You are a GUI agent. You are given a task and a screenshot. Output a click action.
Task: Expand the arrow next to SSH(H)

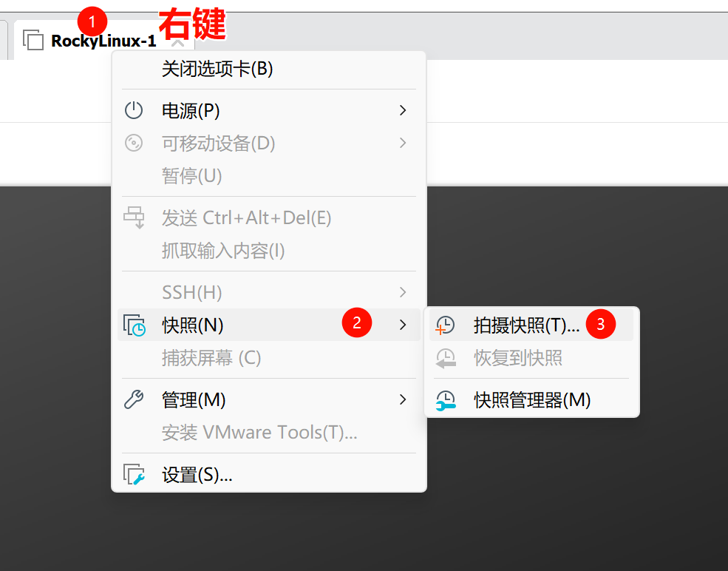[x=403, y=292]
